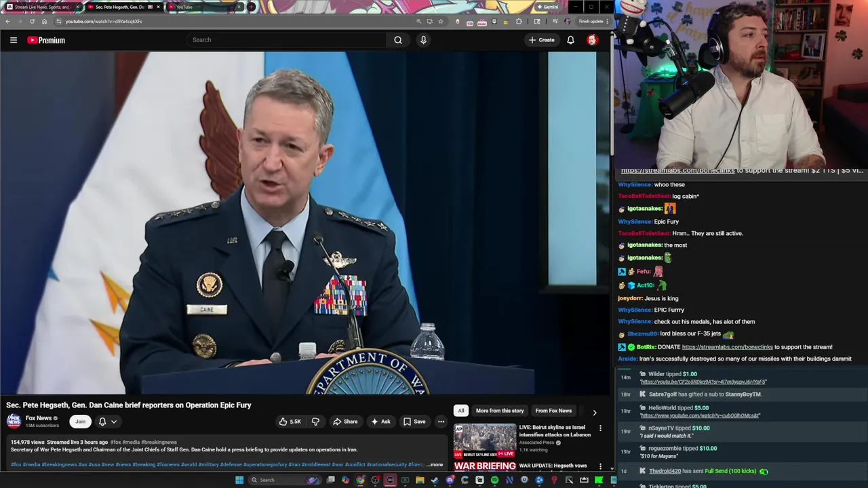Open the site info icon in address bar
Image resolution: width=868 pixels, height=488 pixels.
59,21
